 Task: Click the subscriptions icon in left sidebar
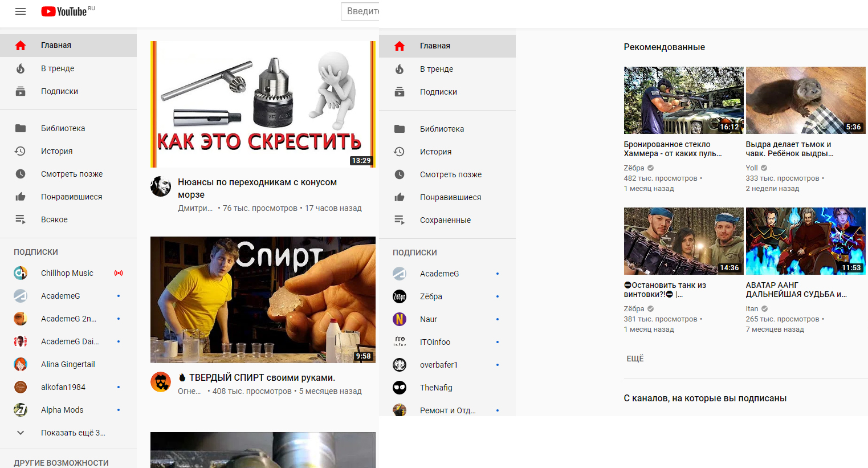coord(21,91)
